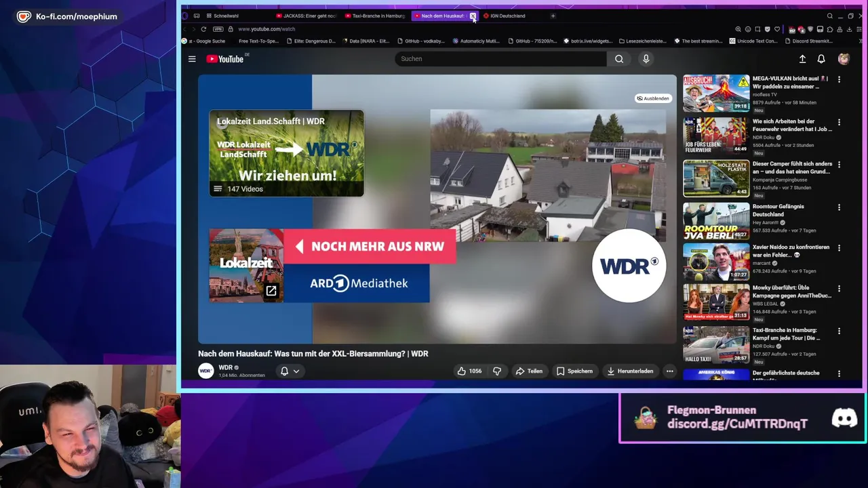
Task: Focus the Suchen search field
Action: click(x=500, y=59)
